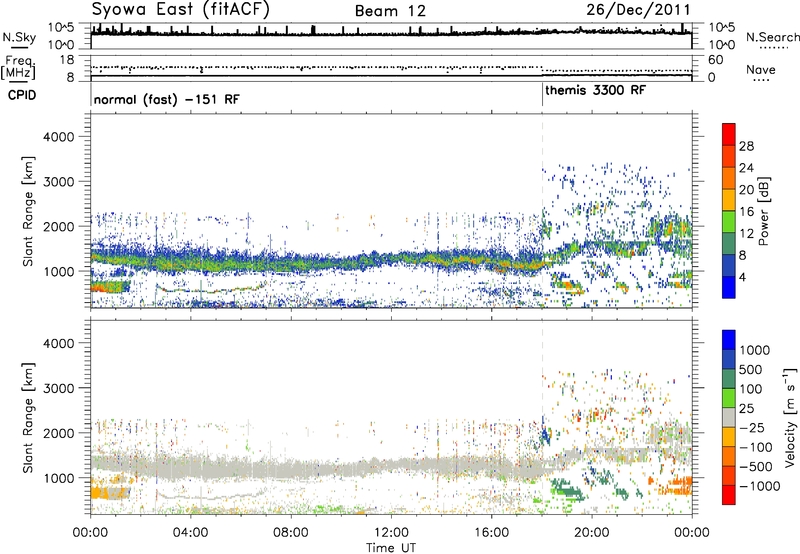Viewport: 800px width, 554px height.
Task: Click the '16:00' time axis tick
Action: 491,532
